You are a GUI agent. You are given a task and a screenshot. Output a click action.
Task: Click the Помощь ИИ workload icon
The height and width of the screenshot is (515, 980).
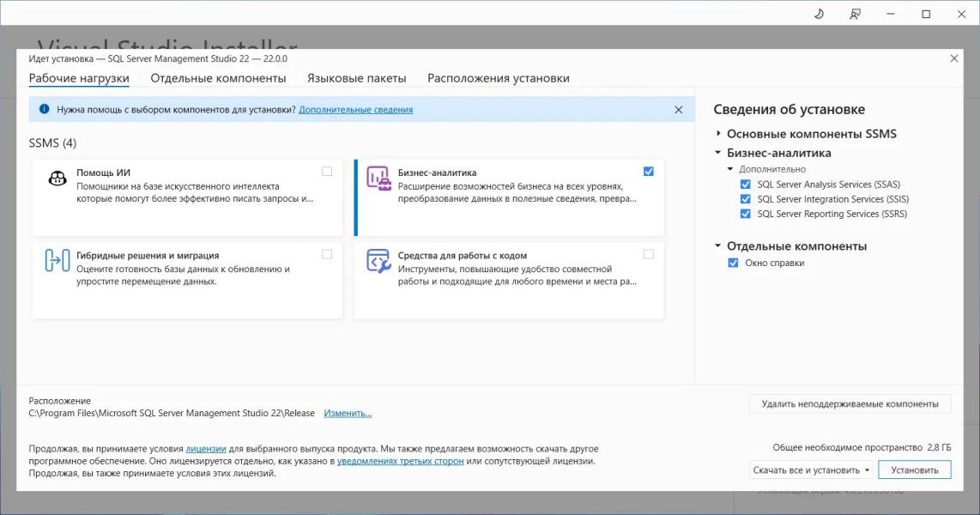coord(57,179)
